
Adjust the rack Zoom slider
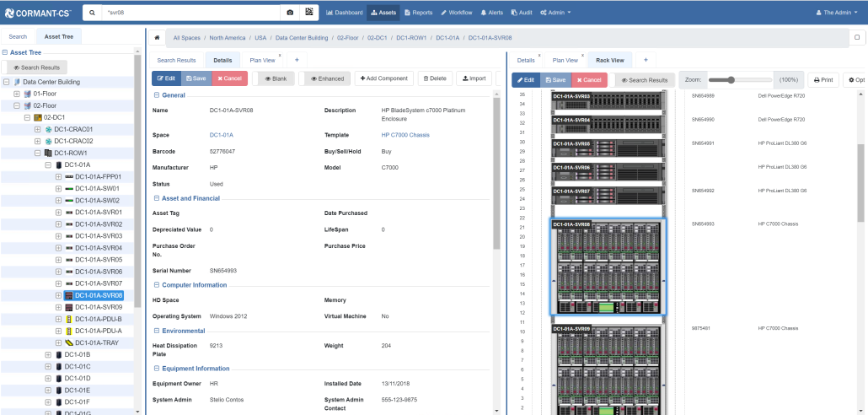click(x=731, y=79)
